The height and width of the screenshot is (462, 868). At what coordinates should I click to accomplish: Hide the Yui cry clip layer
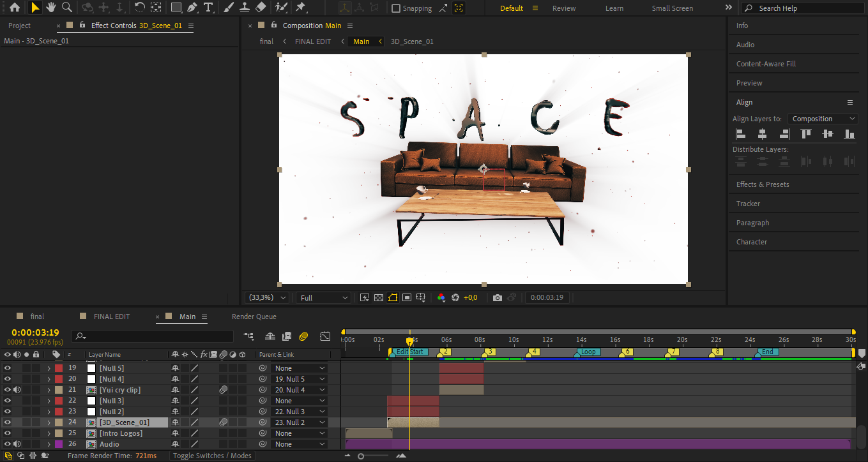pyautogui.click(x=8, y=390)
